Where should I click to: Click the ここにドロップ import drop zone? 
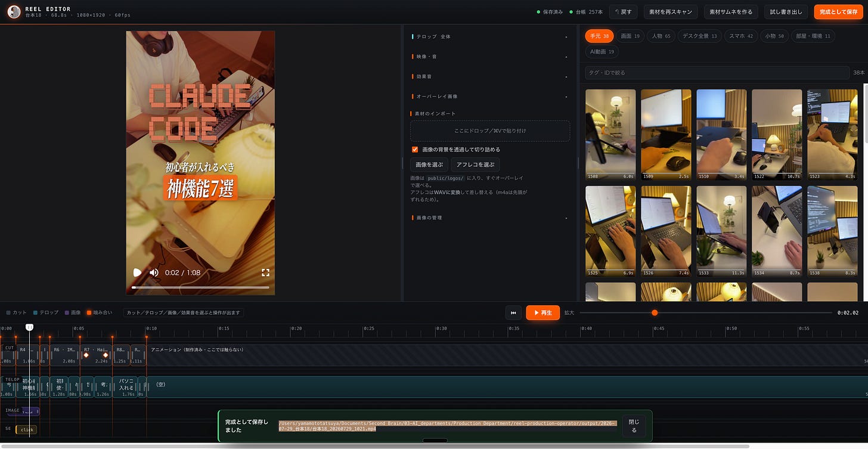tap(489, 131)
